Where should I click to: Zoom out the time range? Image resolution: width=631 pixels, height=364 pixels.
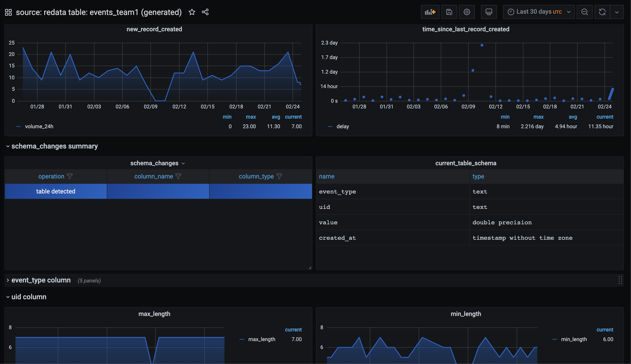click(x=584, y=12)
